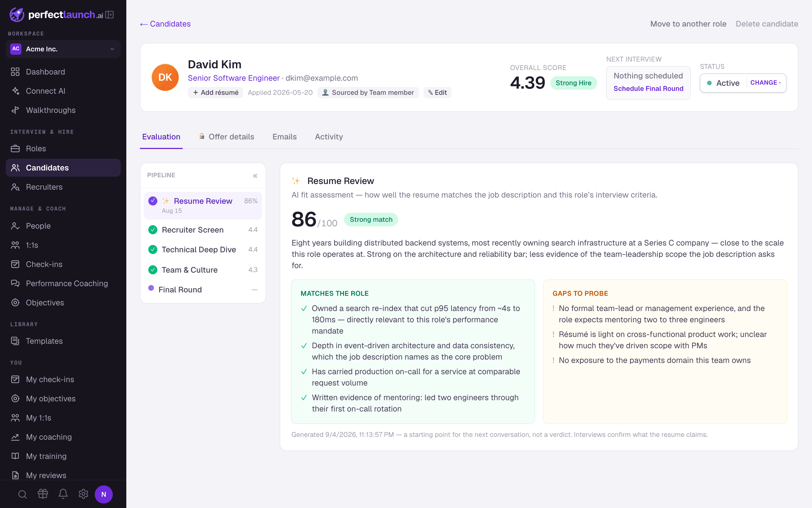
Task: Open the notifications bell icon
Action: 63,494
